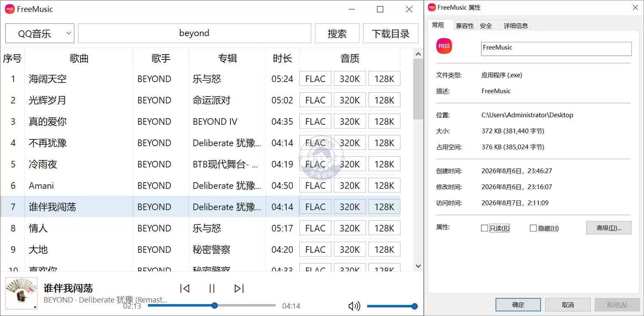This screenshot has height=316, width=644.
Task: Confirm with the 确定 button
Action: coord(518,305)
